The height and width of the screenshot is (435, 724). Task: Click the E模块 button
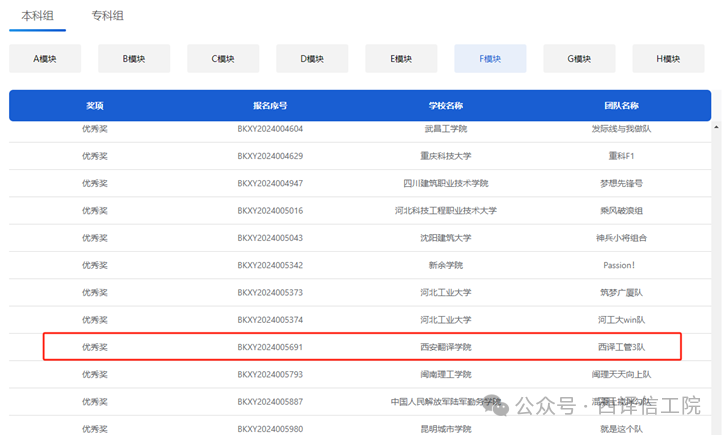[x=401, y=59]
